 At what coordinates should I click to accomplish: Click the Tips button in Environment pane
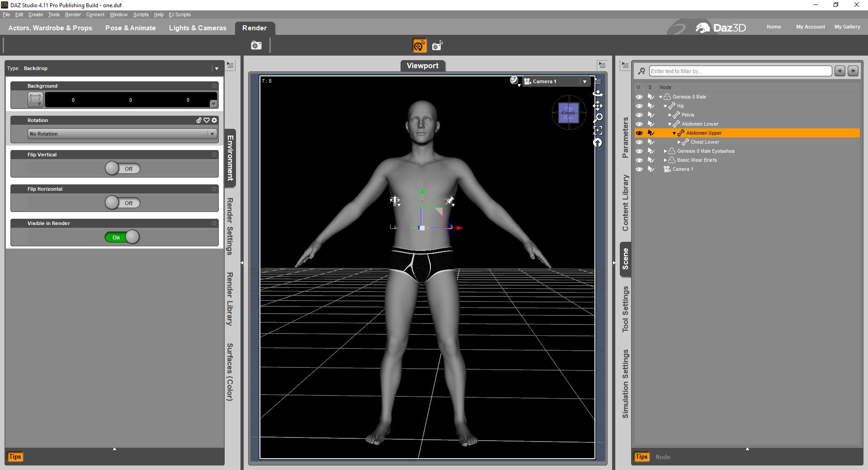click(15, 456)
